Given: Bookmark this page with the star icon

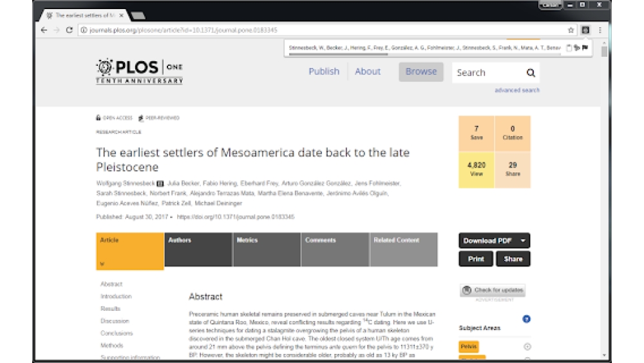Looking at the screenshot, I should pyautogui.click(x=571, y=30).
